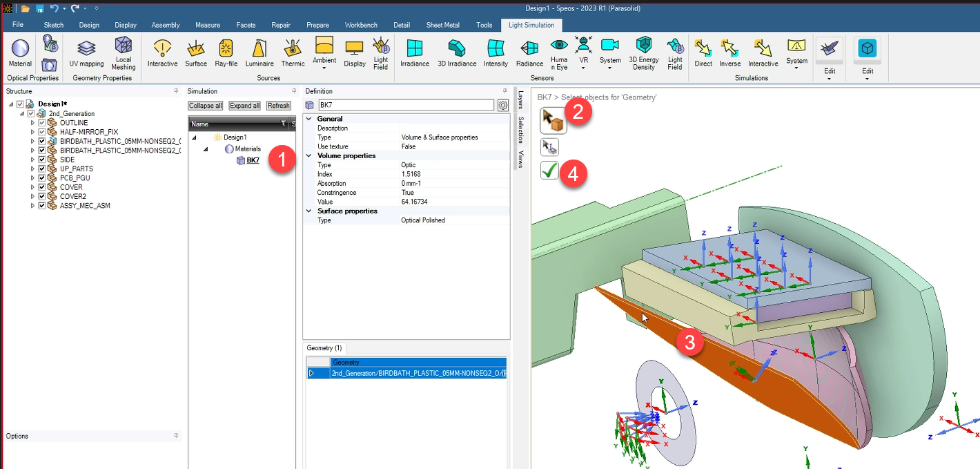Activate the geometry selection cursor-and-box tool
This screenshot has height=469, width=980.
553,120
